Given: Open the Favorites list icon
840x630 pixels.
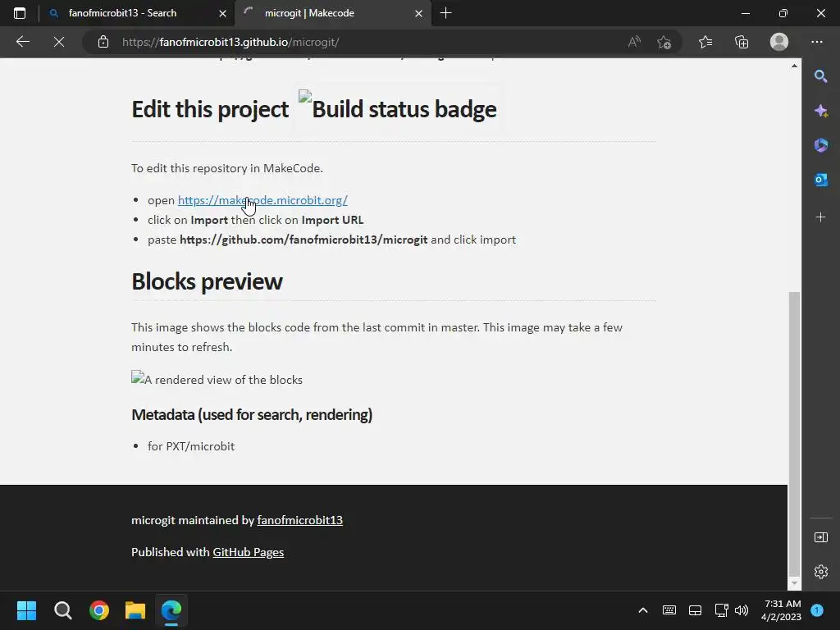Looking at the screenshot, I should pos(705,42).
